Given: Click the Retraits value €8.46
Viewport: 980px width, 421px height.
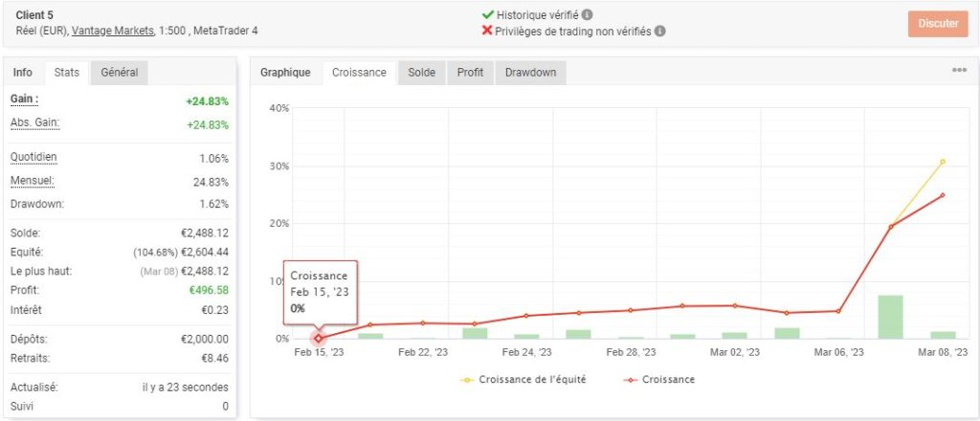Looking at the screenshot, I should (x=216, y=359).
